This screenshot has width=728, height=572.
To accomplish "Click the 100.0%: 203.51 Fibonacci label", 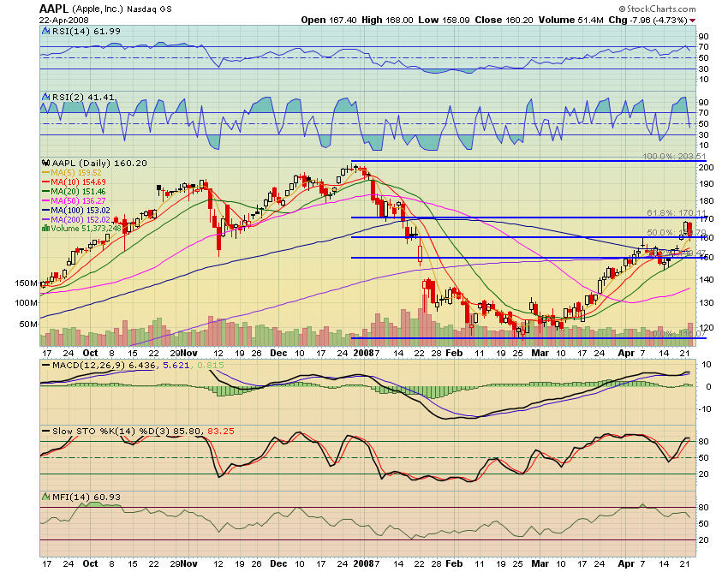I will coord(674,157).
